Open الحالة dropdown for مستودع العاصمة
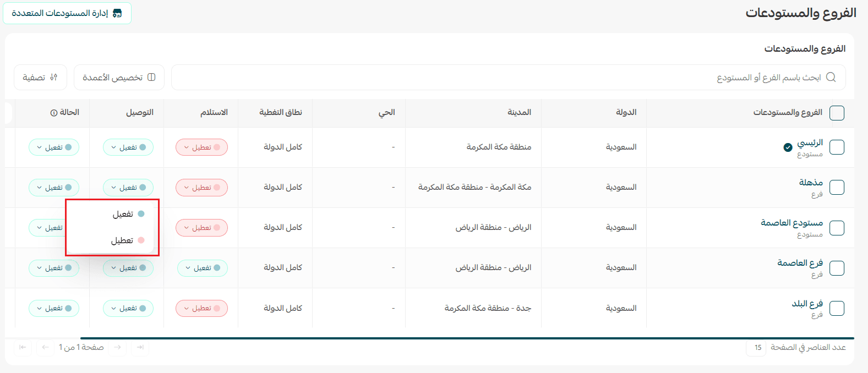The width and height of the screenshot is (868, 373). click(x=47, y=228)
